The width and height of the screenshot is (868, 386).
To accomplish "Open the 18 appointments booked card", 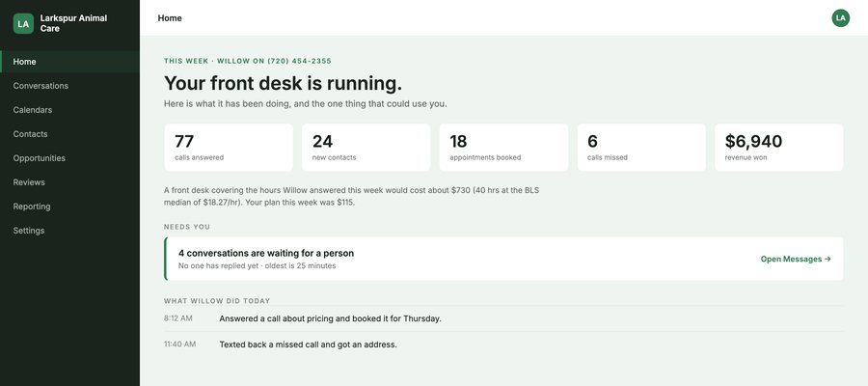I will (503, 148).
